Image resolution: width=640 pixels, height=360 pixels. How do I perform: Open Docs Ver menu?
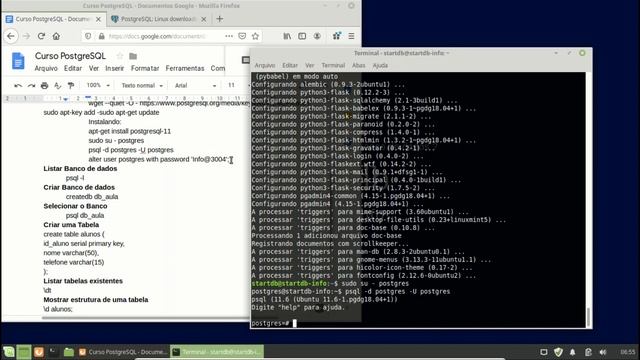pos(94,68)
